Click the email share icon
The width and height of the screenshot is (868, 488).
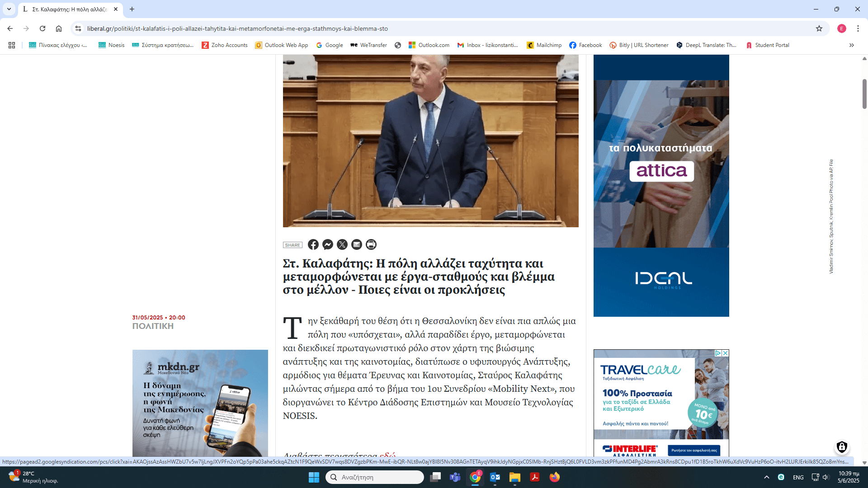[357, 244]
